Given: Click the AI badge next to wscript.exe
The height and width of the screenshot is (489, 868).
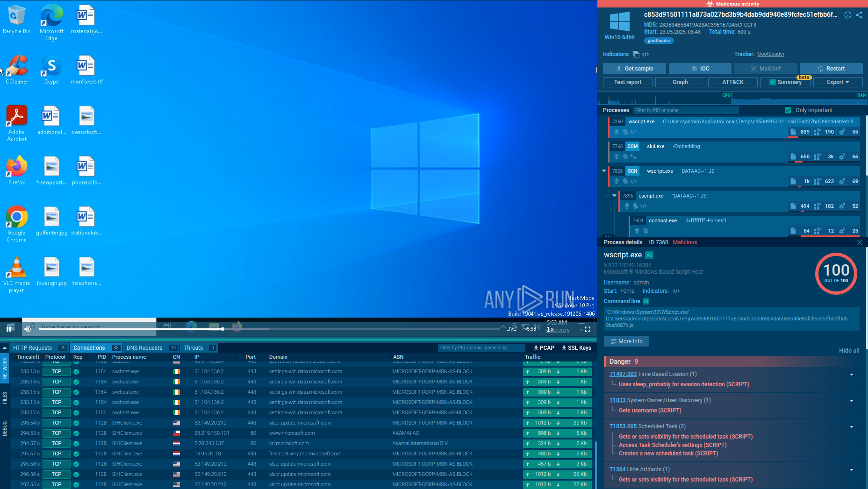Looking at the screenshot, I should (649, 255).
